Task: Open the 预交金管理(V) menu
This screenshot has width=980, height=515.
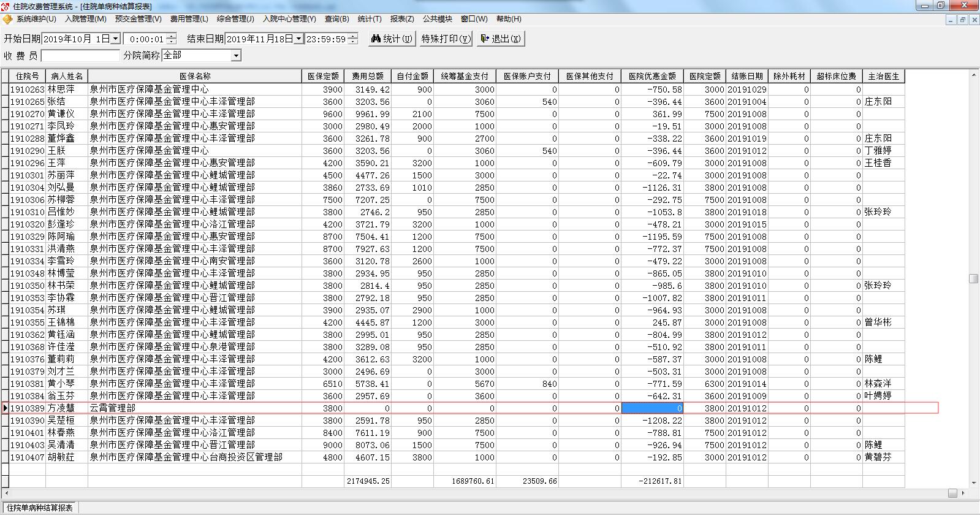Action: click(x=138, y=19)
